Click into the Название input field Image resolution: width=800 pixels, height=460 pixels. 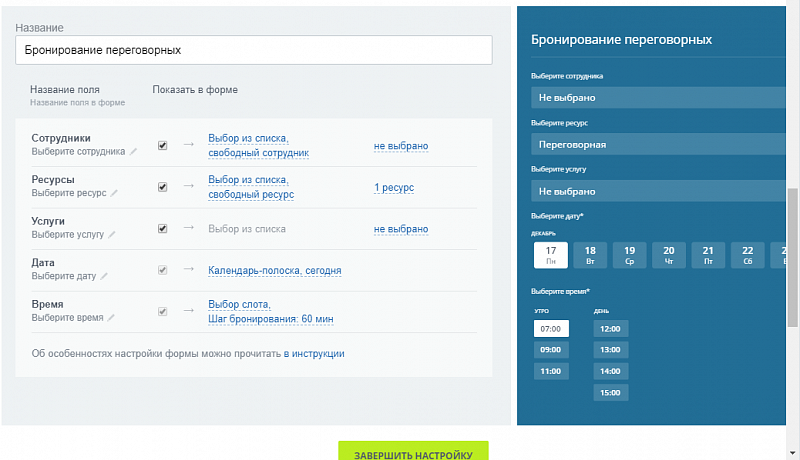pos(254,50)
